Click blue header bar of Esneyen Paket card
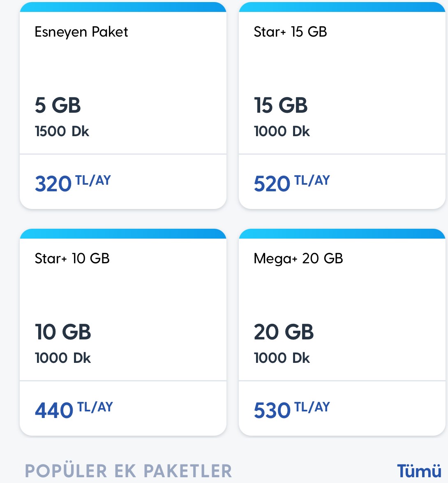The image size is (448, 483). [123, 7]
